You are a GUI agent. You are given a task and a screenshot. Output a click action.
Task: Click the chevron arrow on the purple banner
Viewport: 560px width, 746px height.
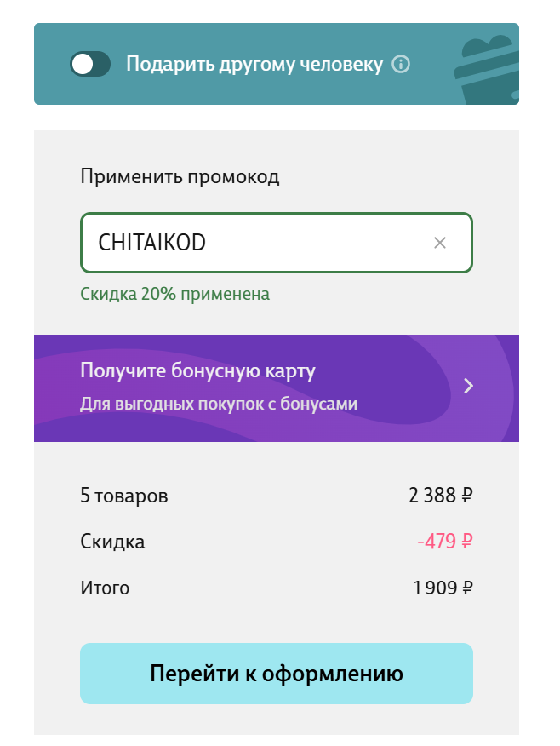[x=468, y=386]
